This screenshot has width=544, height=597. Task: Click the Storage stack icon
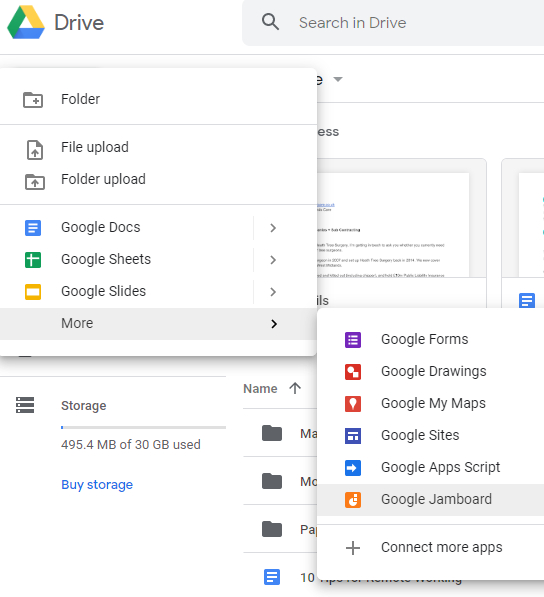[x=25, y=405]
